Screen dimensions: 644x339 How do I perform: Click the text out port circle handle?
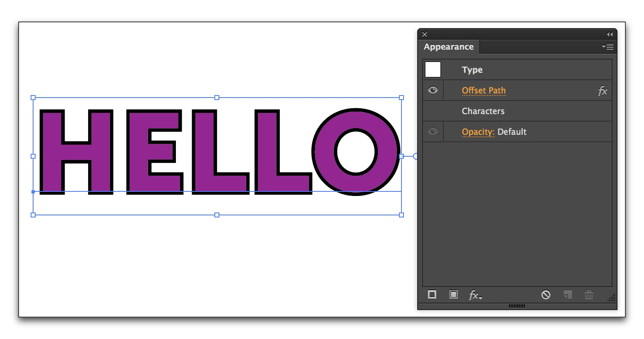tap(416, 156)
